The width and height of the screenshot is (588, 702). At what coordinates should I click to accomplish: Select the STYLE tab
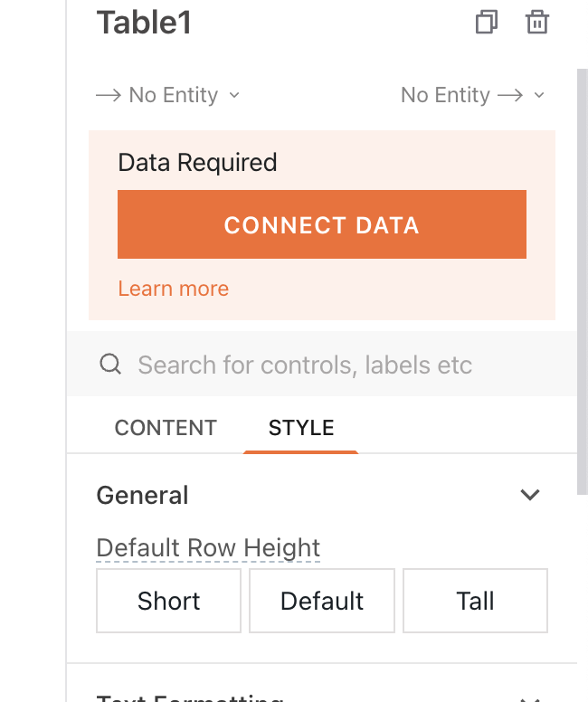click(x=301, y=428)
